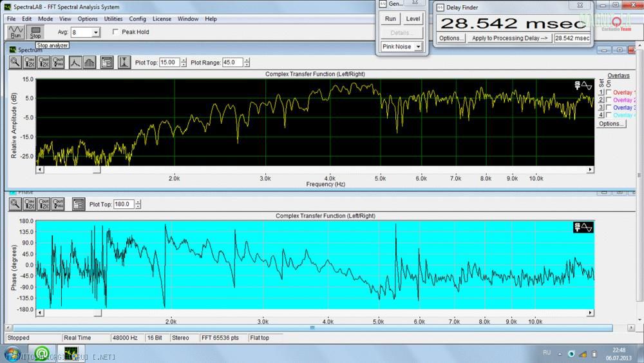This screenshot has width=644, height=363.
Task: Click the Spectrum plot scroll right arrow
Action: coord(590,170)
